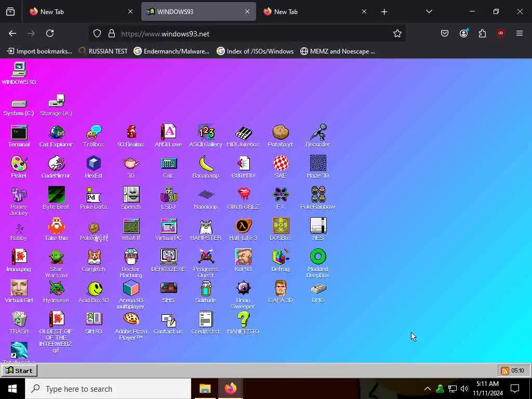Open the Terminal desktop icon

(x=19, y=136)
